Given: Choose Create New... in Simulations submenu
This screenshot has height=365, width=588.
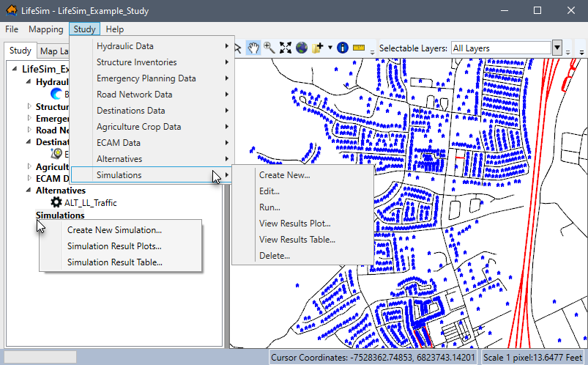Looking at the screenshot, I should click(x=302, y=175).
